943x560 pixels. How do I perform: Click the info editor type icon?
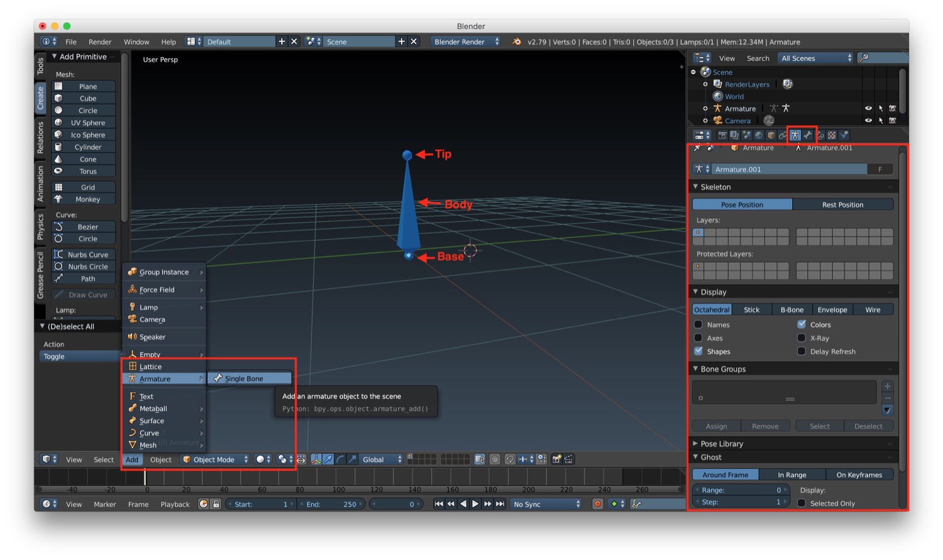coord(49,41)
